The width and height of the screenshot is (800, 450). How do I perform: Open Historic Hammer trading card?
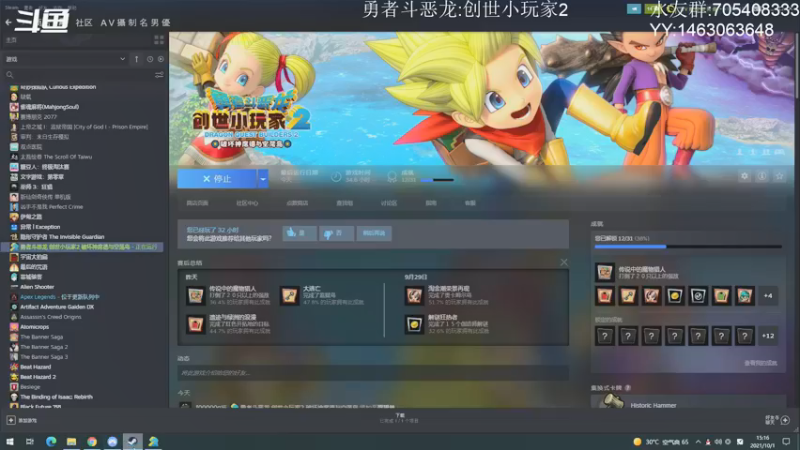click(688, 403)
